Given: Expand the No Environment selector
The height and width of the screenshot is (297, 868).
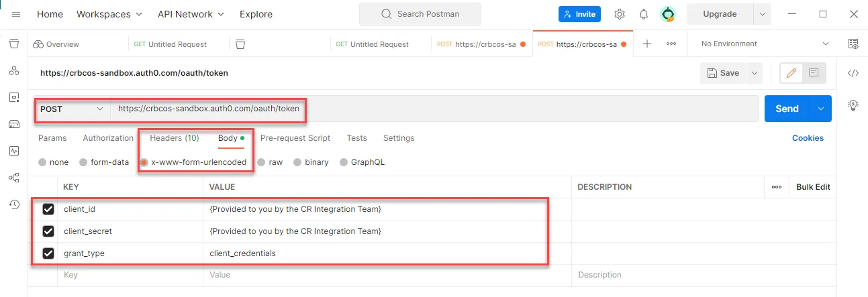Looking at the screenshot, I should pyautogui.click(x=765, y=44).
